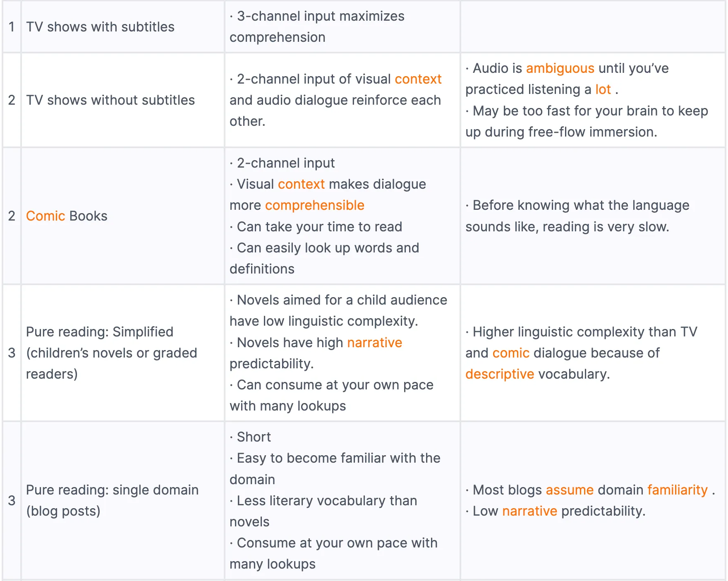Open the orange 'comprehensible' word link
The width and height of the screenshot is (728, 581).
coord(315,205)
